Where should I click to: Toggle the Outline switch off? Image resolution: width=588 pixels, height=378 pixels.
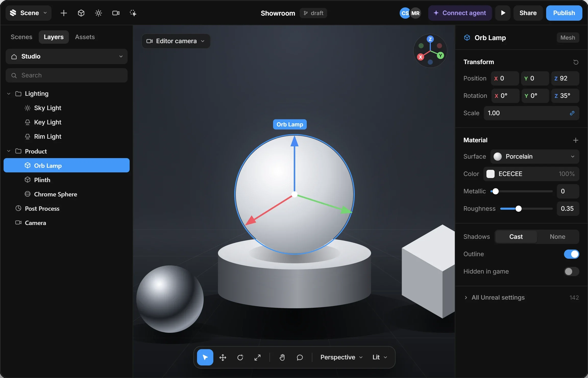click(572, 254)
